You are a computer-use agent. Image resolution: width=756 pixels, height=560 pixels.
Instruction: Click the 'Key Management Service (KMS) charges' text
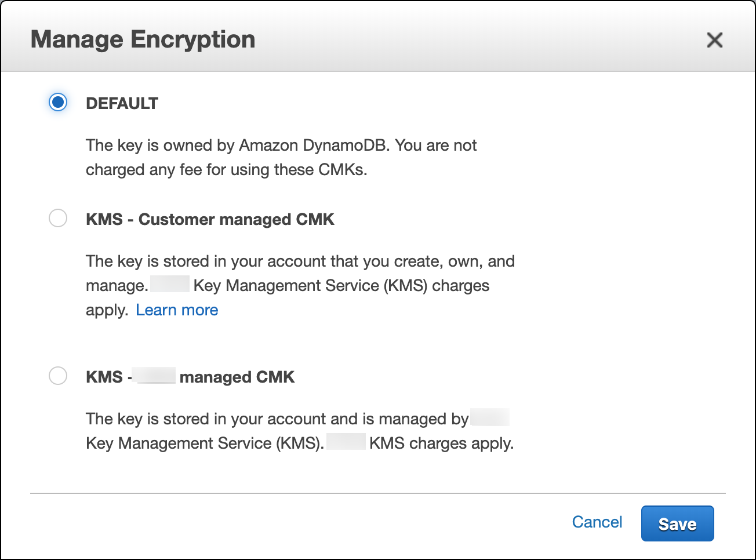click(341, 286)
